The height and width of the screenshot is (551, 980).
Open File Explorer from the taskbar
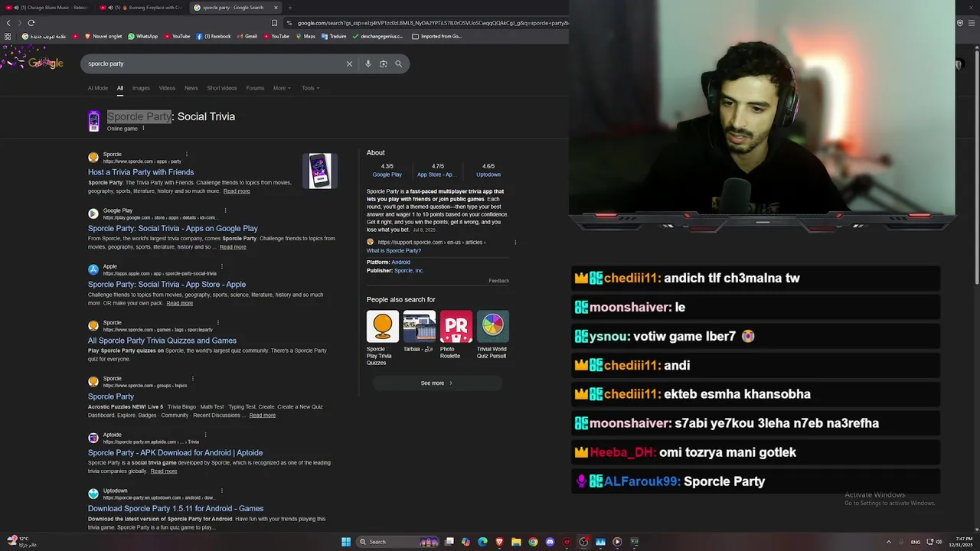tap(516, 542)
